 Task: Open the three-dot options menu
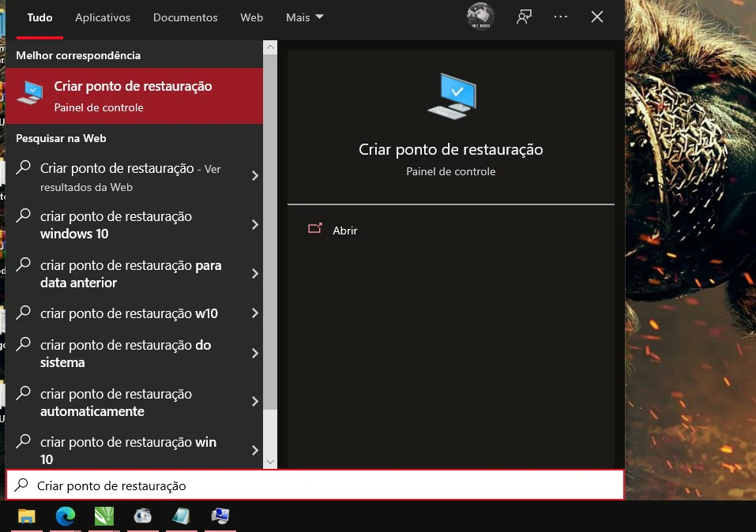561,17
